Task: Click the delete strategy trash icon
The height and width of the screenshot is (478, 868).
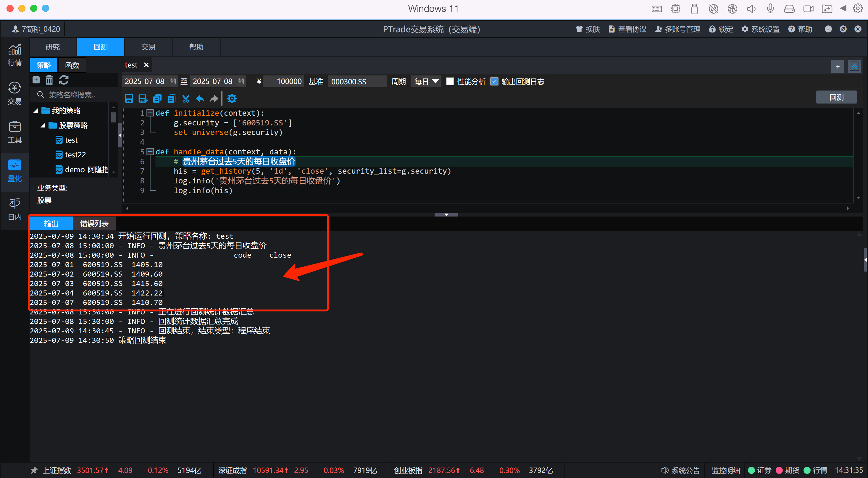Action: tap(49, 80)
